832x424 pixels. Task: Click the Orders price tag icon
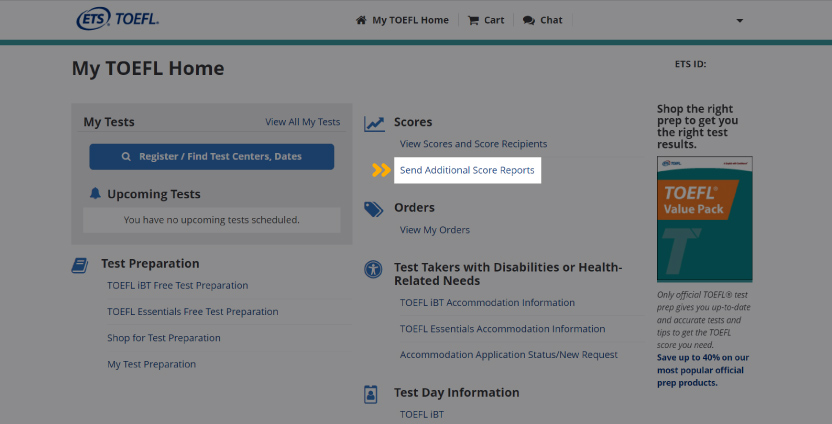(x=374, y=209)
